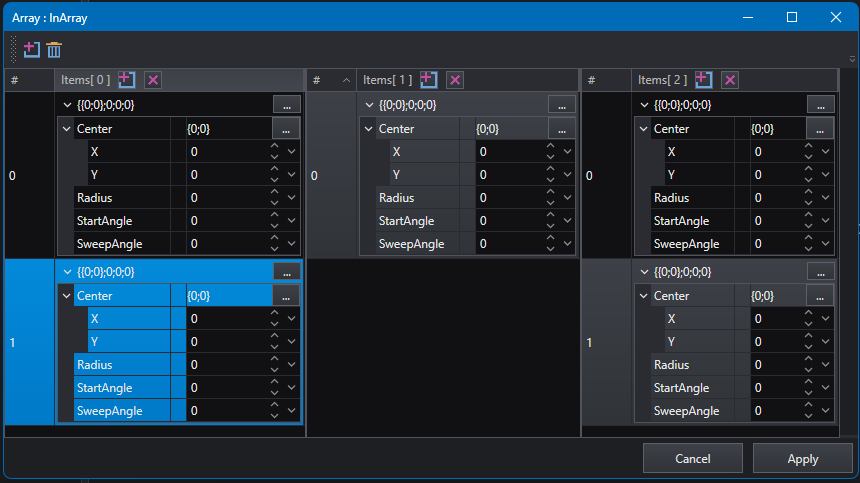
Task: Cancel the array editing dialog
Action: pos(693,458)
